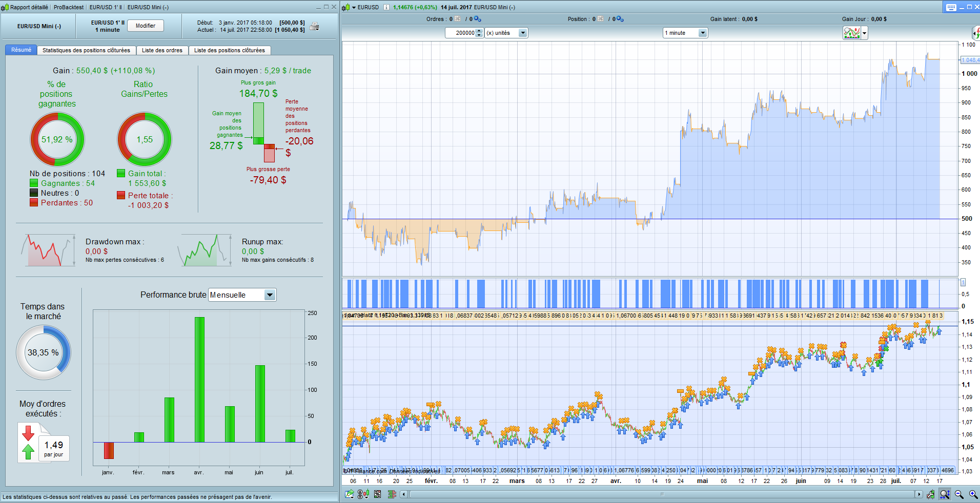This screenshot has height=503, width=980.
Task: Open Statistiques des positions clôturées tab
Action: coord(86,50)
